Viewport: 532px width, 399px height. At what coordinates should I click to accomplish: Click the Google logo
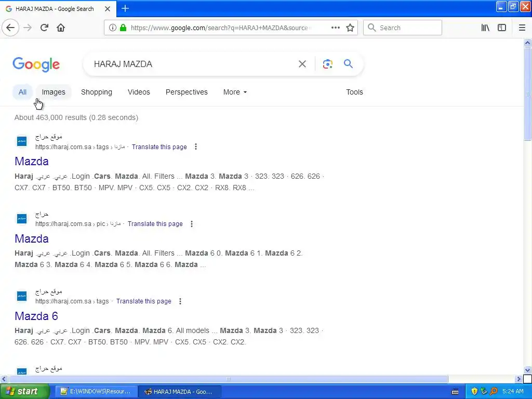(x=36, y=64)
